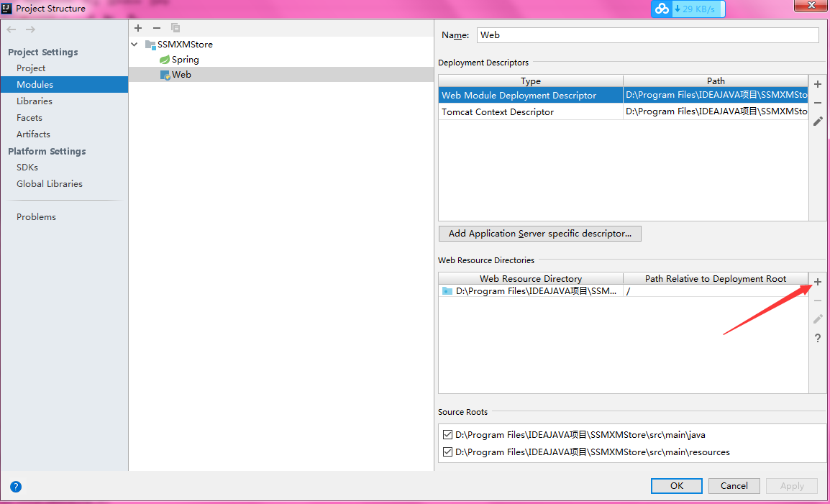The width and height of the screenshot is (830, 504).
Task: Select the Web facet tree item
Action: [x=181, y=75]
